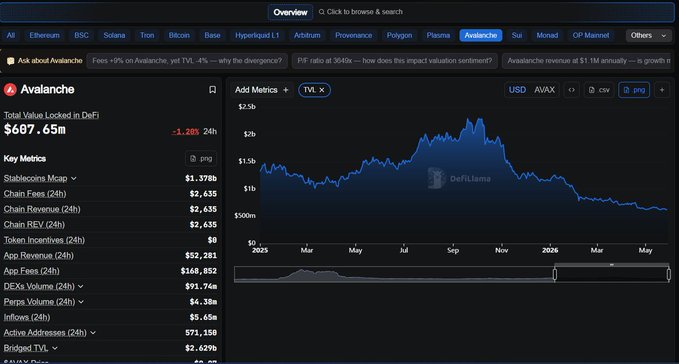Select the All chains tab

tap(11, 35)
